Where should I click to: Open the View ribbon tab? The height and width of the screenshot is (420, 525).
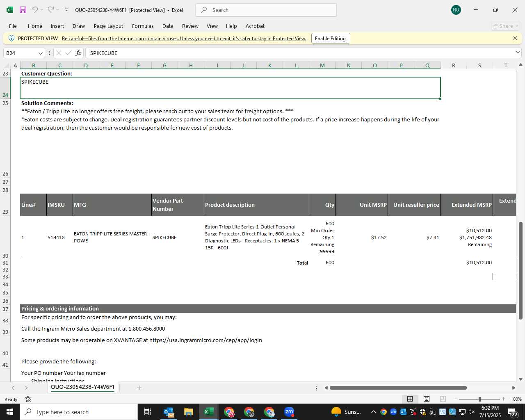[x=212, y=26]
